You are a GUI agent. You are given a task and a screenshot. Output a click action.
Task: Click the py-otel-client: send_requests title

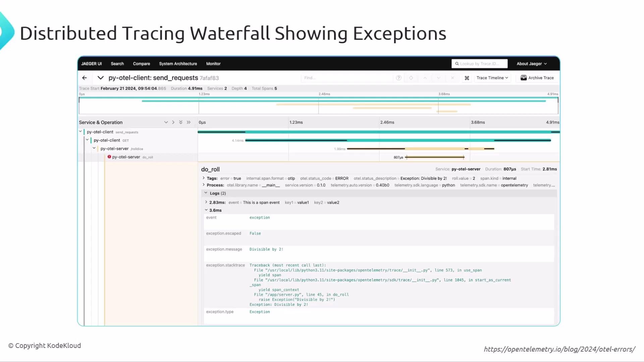tap(153, 78)
